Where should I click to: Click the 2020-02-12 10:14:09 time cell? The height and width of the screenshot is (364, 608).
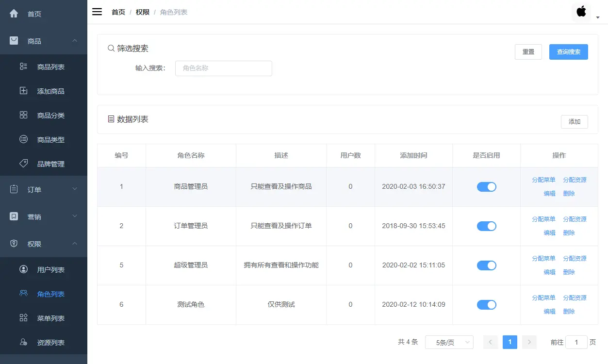pyautogui.click(x=413, y=304)
